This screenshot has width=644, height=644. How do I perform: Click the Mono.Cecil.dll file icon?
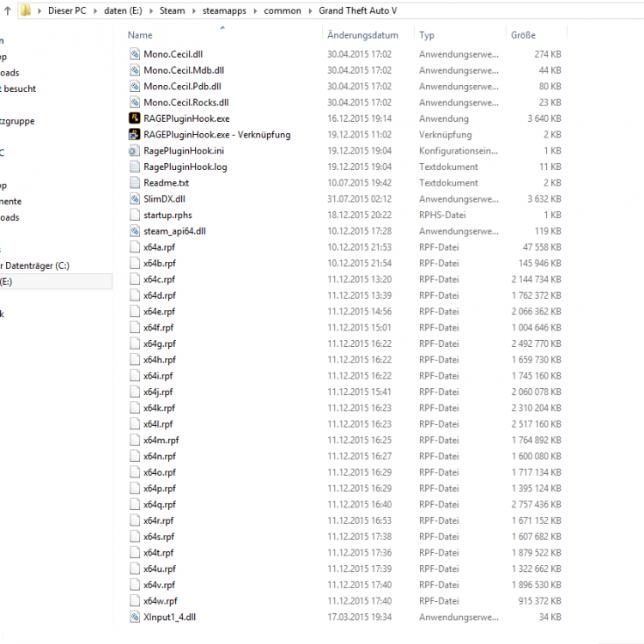[x=135, y=54]
